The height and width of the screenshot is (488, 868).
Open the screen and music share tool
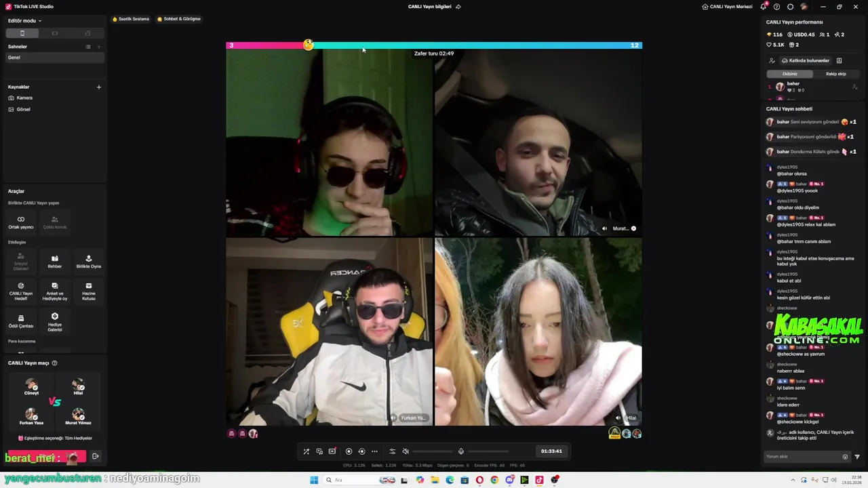click(319, 451)
